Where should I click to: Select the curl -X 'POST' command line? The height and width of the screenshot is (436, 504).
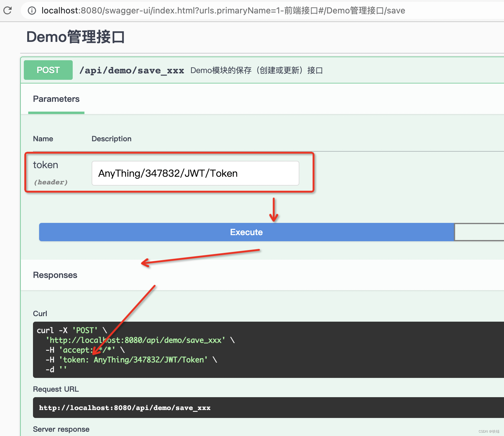(72, 331)
